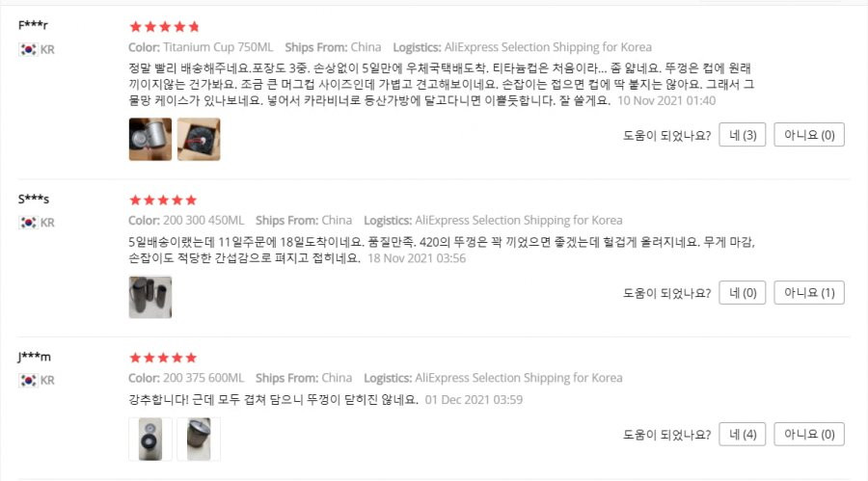Open first photo in F***r's titanium cup review
Screen dimensions: 868x481
[150, 140]
